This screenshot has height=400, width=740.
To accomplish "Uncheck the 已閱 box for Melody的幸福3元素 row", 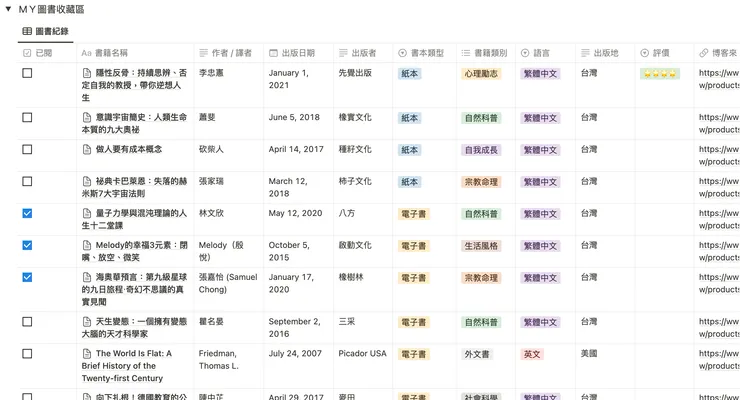I will [27, 245].
